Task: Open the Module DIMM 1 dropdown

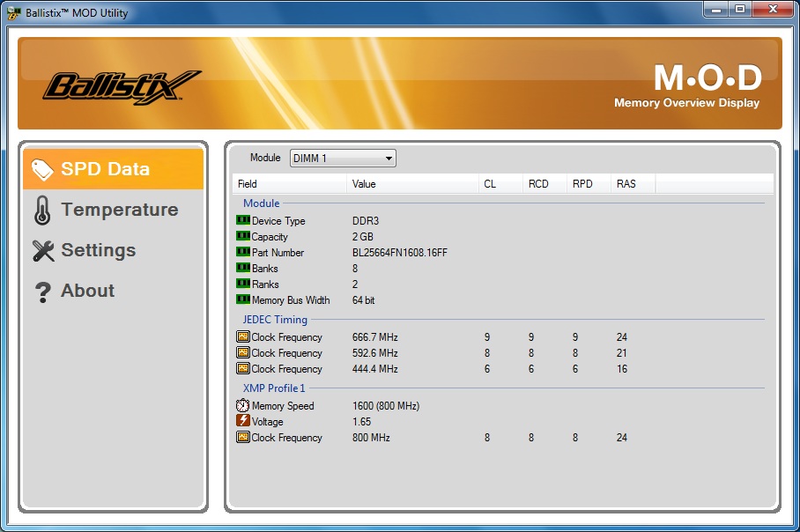Action: point(343,159)
